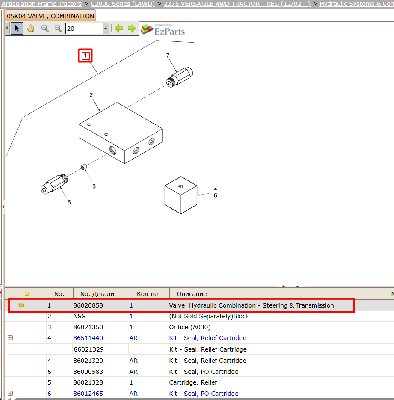Screen dimensions: 394x400
Task: Collapse the toolbar using the small left arrow
Action: click(8, 29)
